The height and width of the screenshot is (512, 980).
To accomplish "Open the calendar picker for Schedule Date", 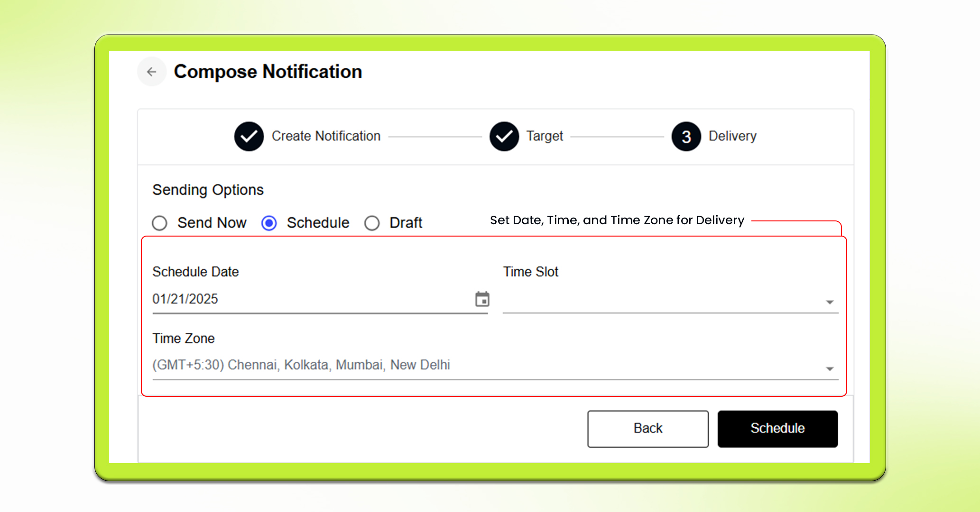I will [x=482, y=299].
